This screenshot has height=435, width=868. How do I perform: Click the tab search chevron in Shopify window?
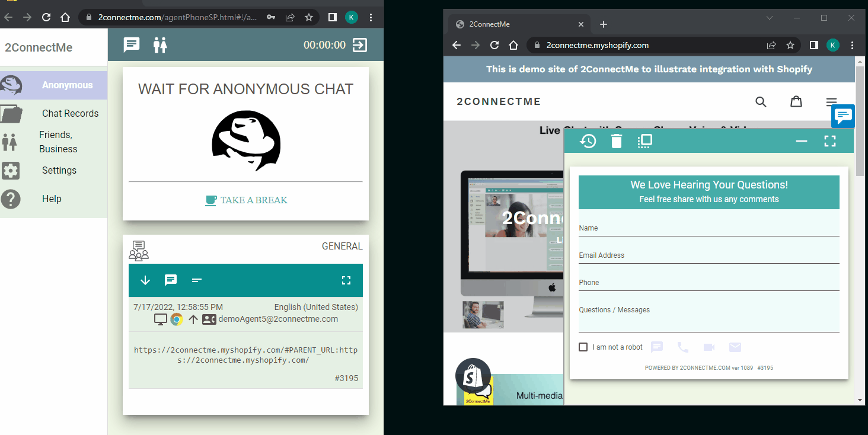pos(770,18)
